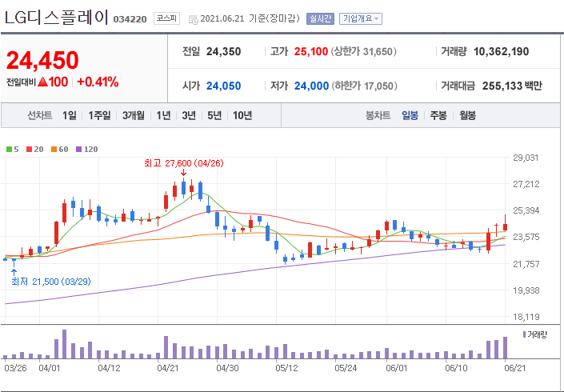The height and width of the screenshot is (392, 564).
Task: Click the 저가 value 24,000
Action: pos(311,86)
